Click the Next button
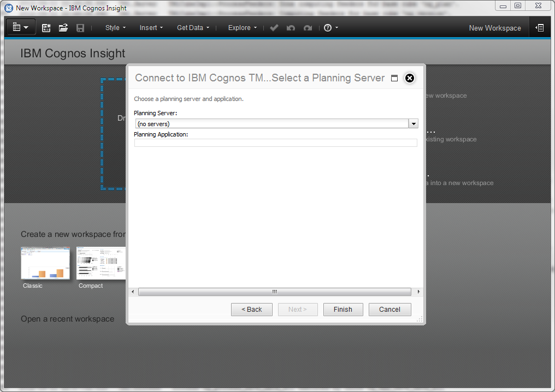This screenshot has width=555, height=392. [x=298, y=310]
